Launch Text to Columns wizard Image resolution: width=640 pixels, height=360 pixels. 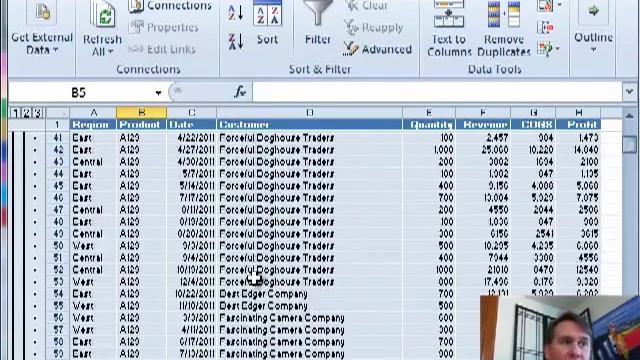pos(449,29)
